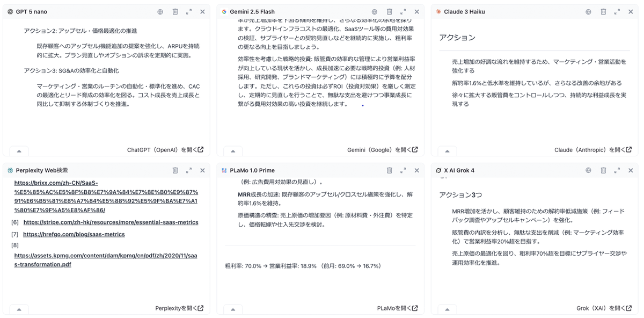Collapse GPT 5 nano panel with bottom arrow button
The width and height of the screenshot is (644, 318).
[x=19, y=151]
